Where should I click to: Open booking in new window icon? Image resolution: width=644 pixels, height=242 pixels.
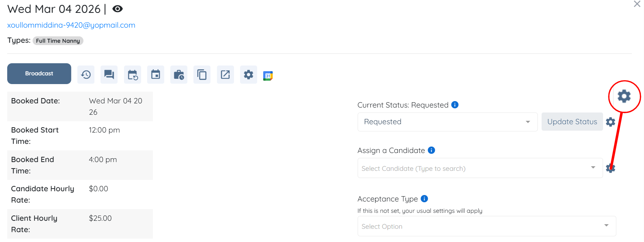(x=225, y=75)
